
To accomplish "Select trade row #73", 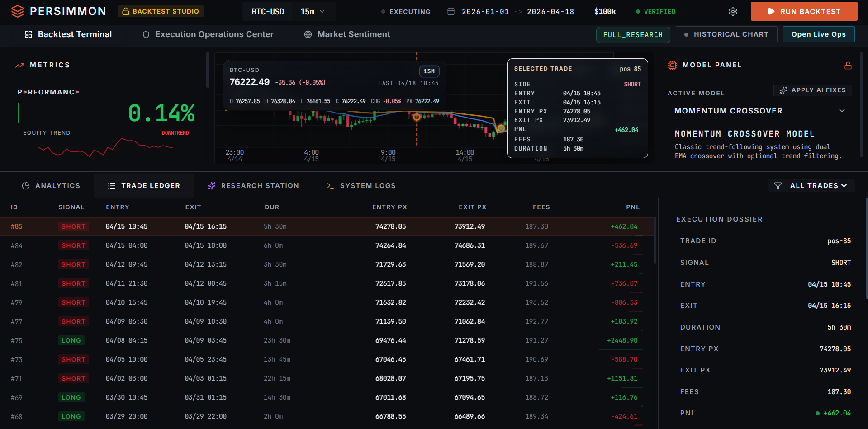I will (327, 359).
